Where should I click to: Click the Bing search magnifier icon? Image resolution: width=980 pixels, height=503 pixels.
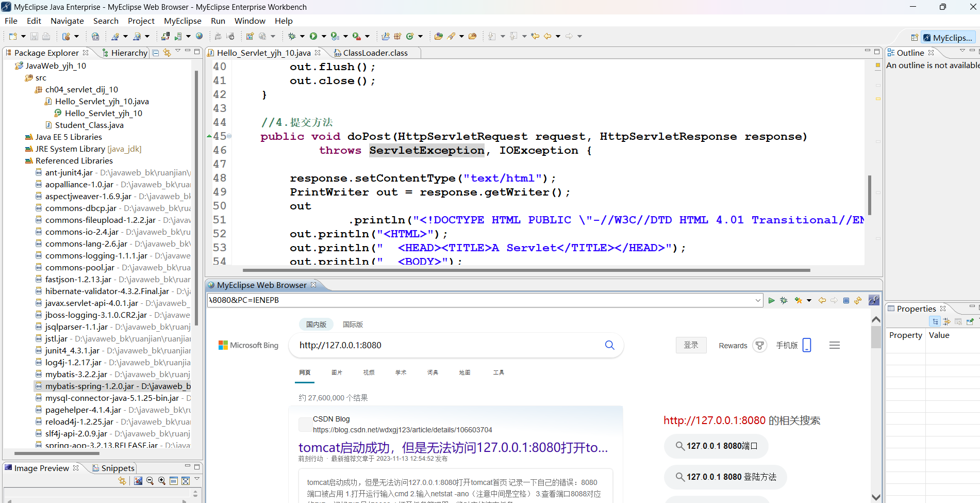pyautogui.click(x=609, y=345)
